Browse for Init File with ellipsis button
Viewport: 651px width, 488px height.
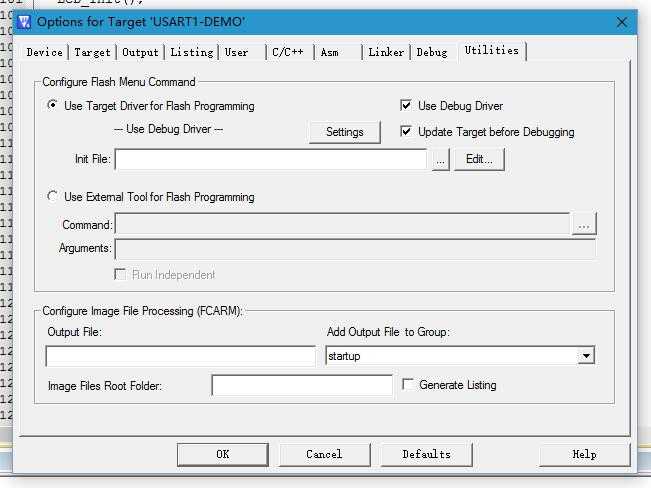(441, 159)
